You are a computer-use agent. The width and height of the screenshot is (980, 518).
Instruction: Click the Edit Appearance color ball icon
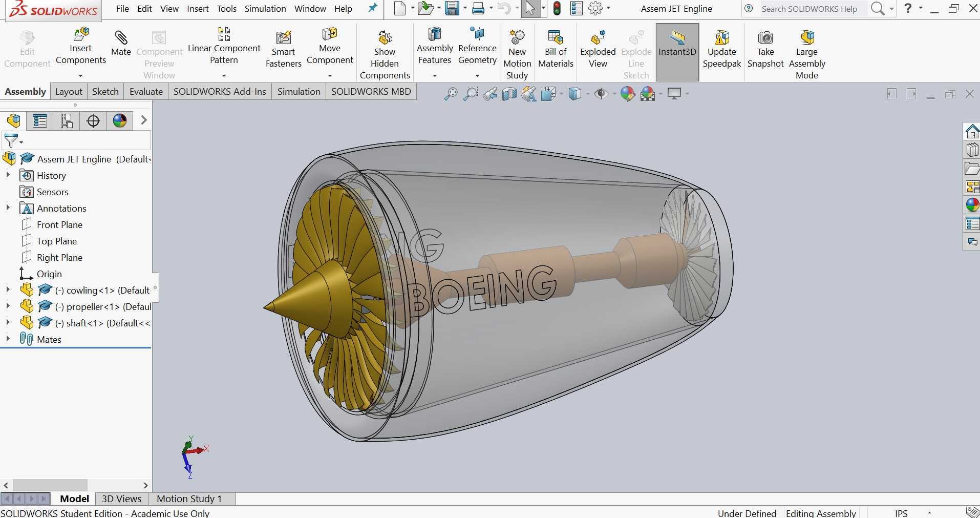(627, 94)
